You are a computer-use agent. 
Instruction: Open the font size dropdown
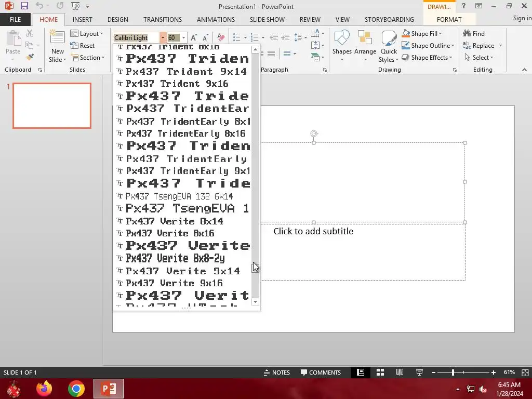click(183, 37)
